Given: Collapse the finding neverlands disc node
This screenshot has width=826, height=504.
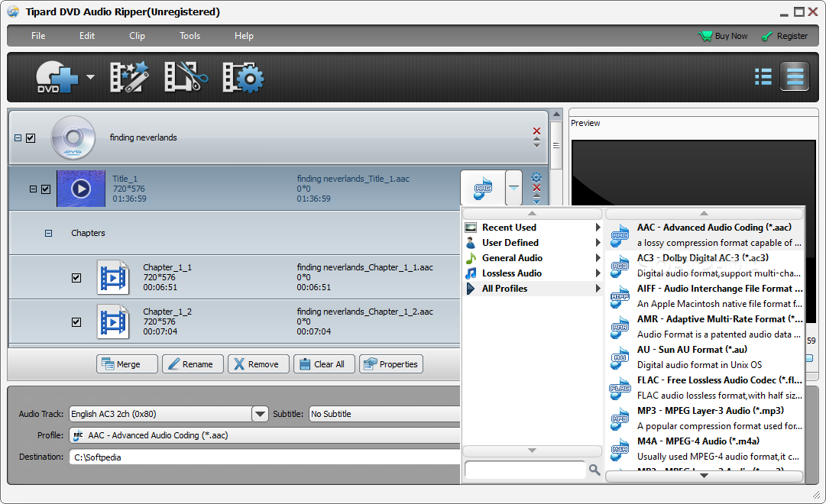Looking at the screenshot, I should coord(18,138).
